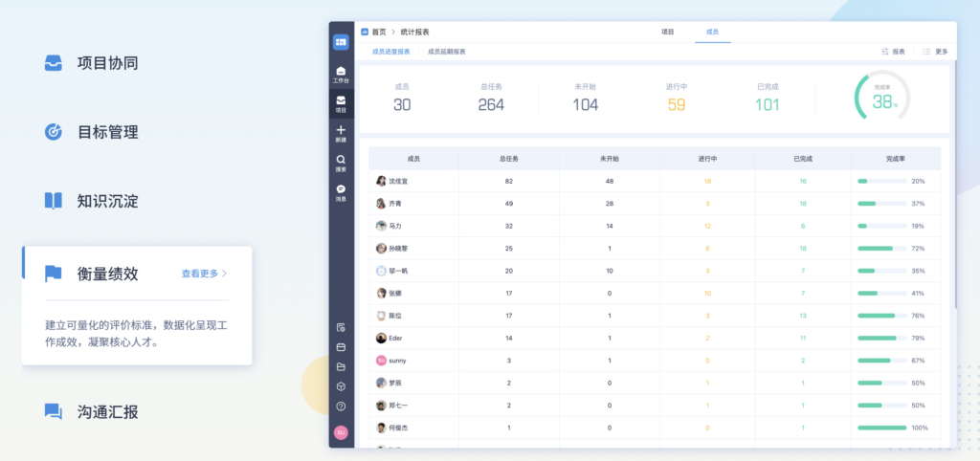The width and height of the screenshot is (980, 461).
Task: Open the 更多 more options menu
Action: (x=936, y=52)
